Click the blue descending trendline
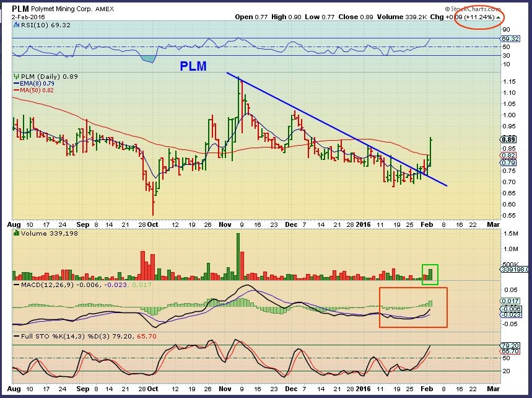Screen dimensions: 532x398 336,129
